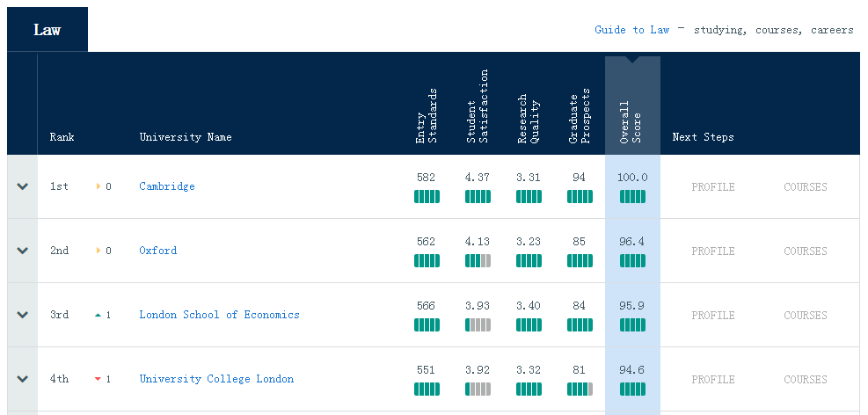Click Oxford rank change arrow icon
The image size is (868, 415).
click(98, 251)
